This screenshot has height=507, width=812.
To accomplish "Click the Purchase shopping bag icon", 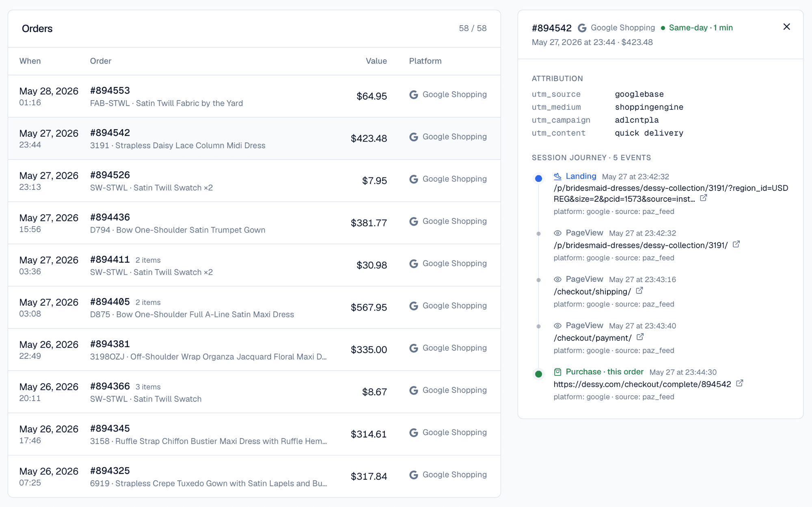I will pos(557,372).
